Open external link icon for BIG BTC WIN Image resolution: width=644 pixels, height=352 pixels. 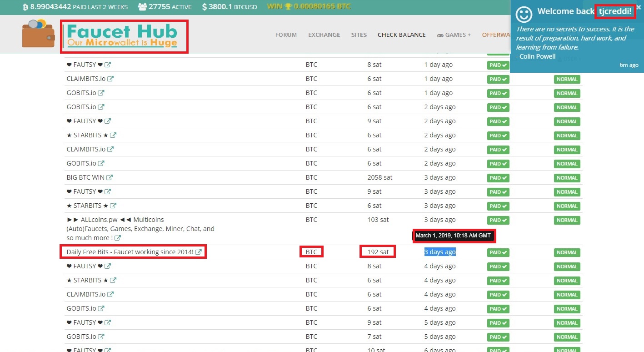tap(110, 177)
